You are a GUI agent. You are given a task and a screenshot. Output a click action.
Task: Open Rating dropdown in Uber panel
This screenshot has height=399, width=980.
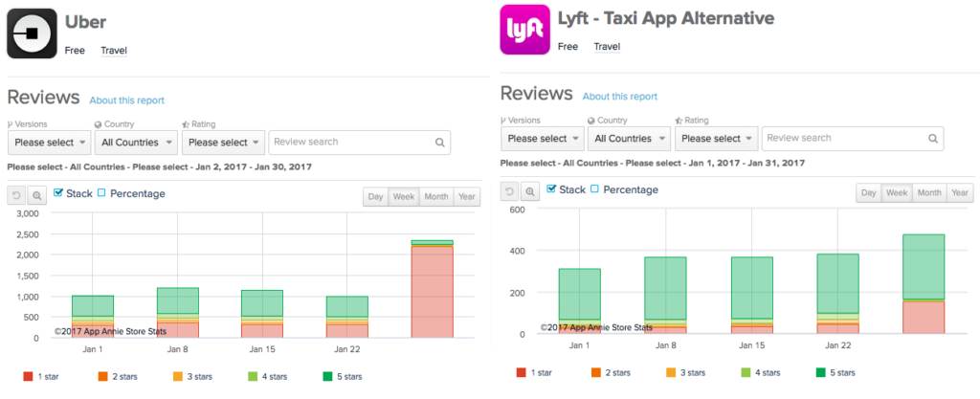pos(223,143)
